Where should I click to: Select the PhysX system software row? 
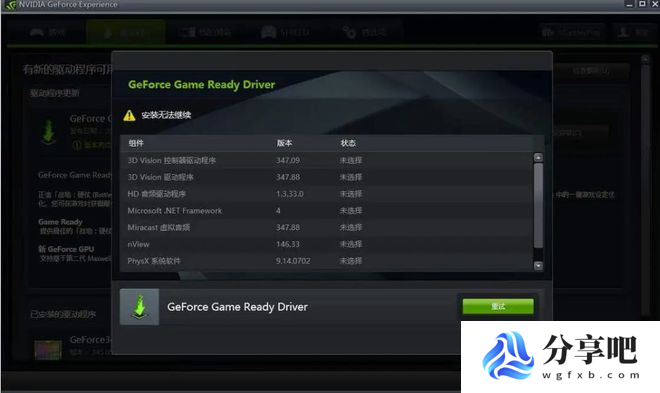click(x=327, y=261)
